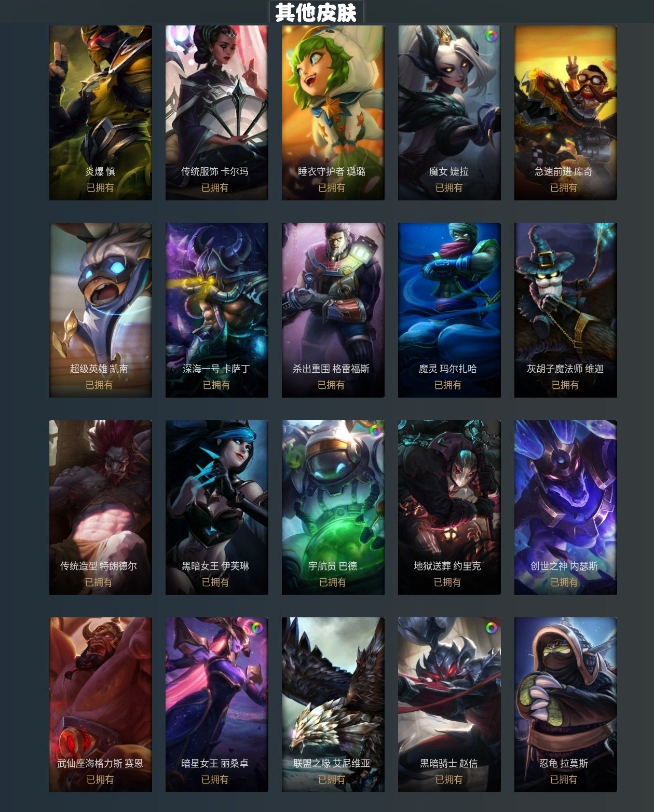This screenshot has width=654, height=812.
Task: Open the 睡衣守护者 璐璐 skin thumbnail
Action: click(333, 113)
